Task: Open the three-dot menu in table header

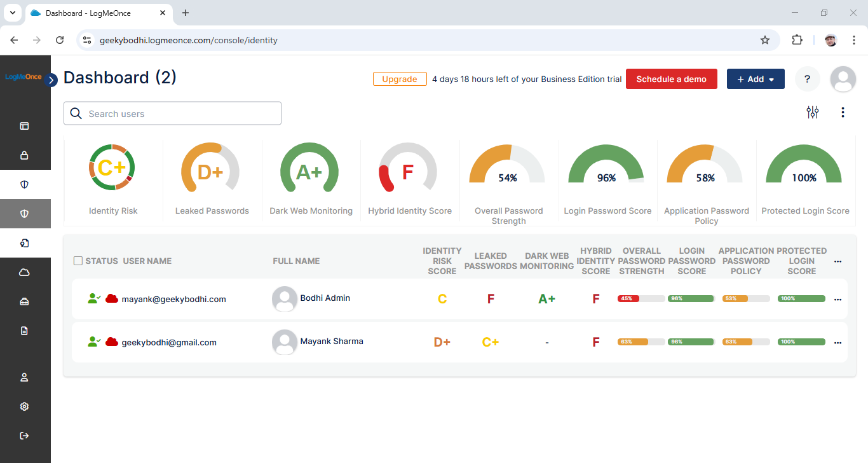Action: [x=837, y=261]
